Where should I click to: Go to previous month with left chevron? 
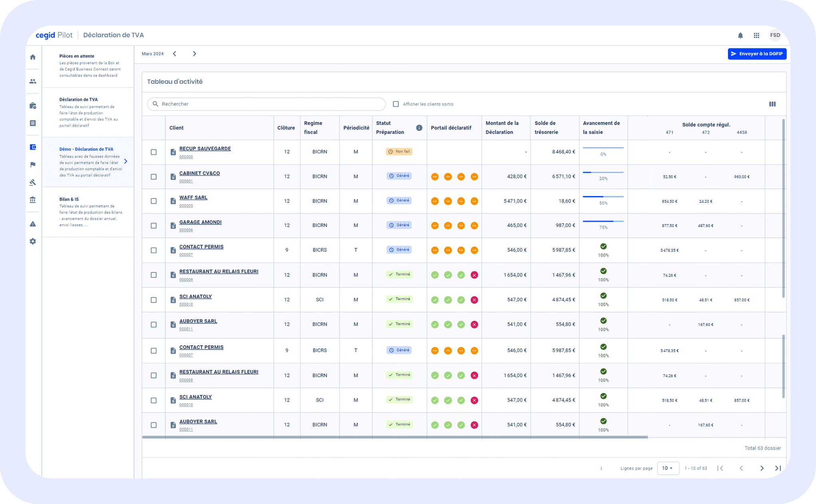point(174,54)
